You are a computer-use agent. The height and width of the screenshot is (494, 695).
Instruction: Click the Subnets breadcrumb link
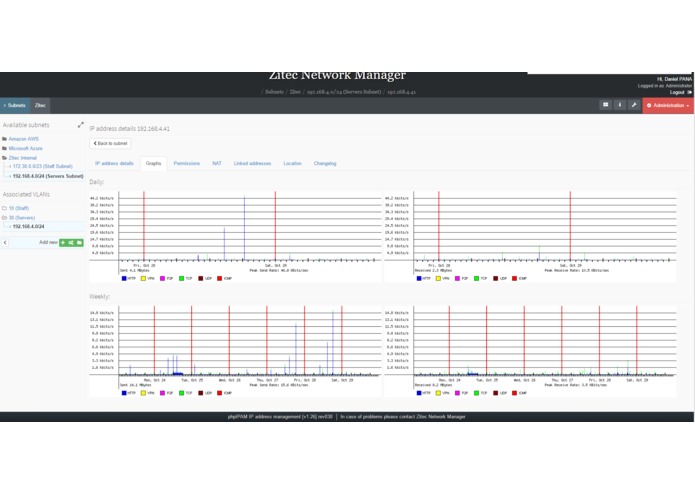tap(274, 92)
